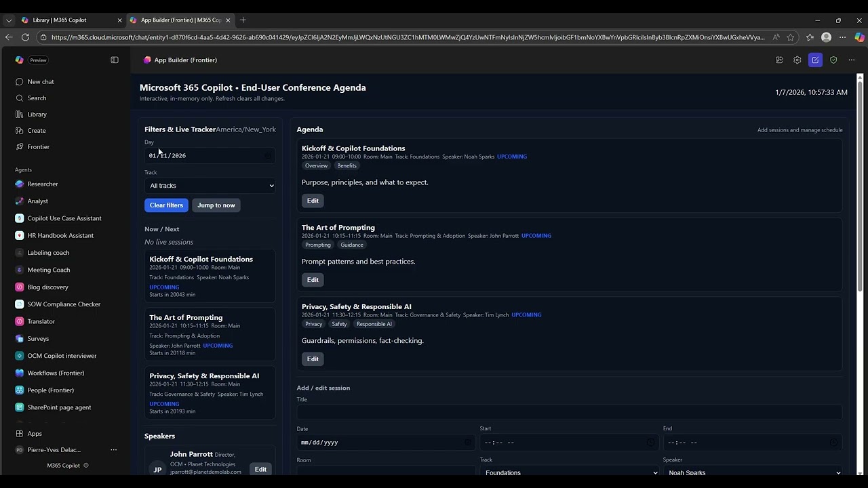Open People (Frontier) agent
Screen dimensions: 868x488
tap(50, 390)
